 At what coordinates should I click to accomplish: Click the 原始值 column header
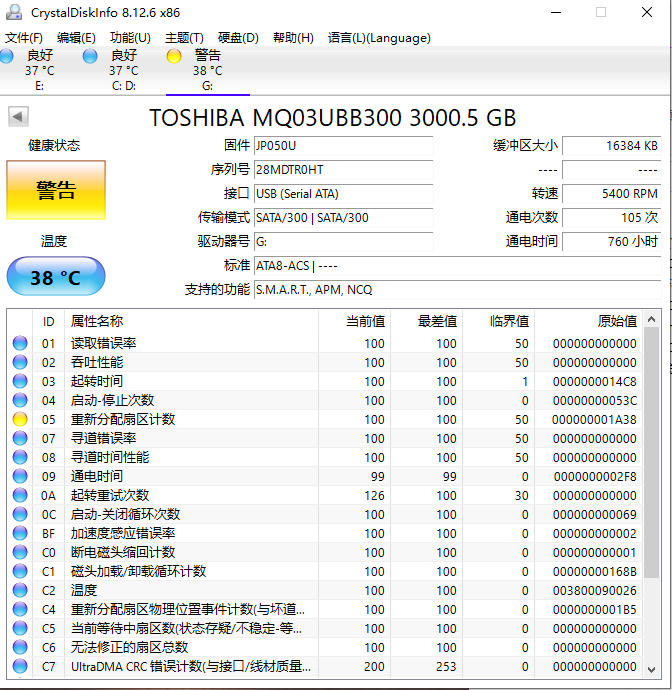coord(589,321)
